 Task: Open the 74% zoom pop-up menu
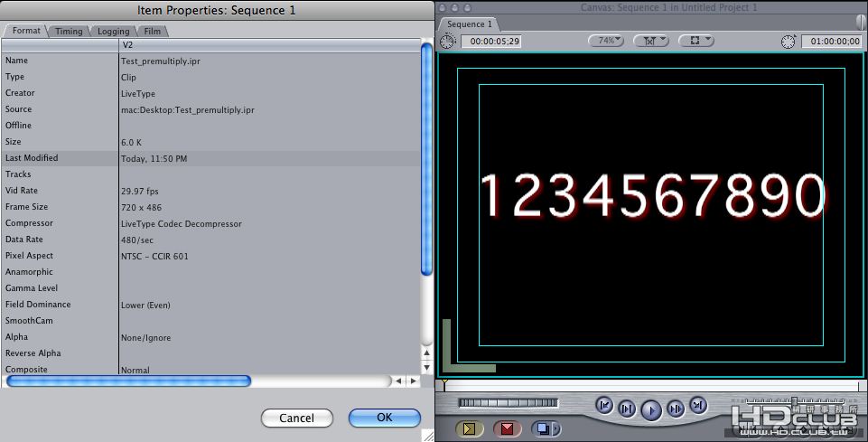click(606, 41)
